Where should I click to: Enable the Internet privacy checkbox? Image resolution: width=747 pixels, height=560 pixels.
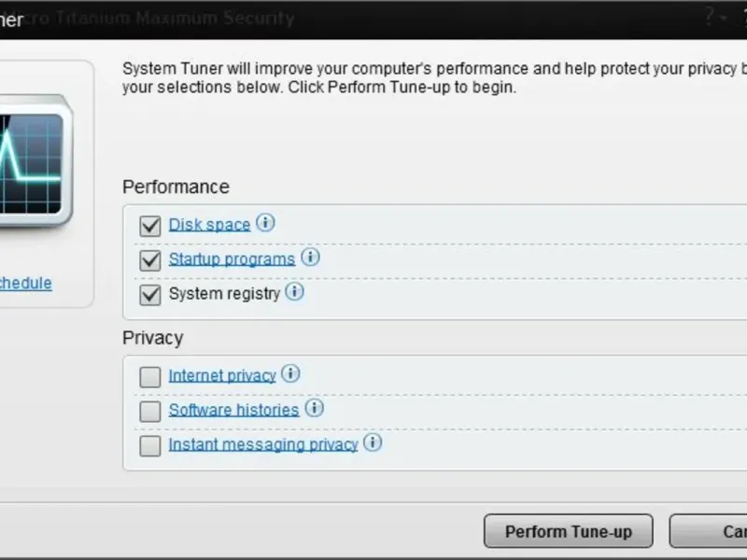[150, 377]
